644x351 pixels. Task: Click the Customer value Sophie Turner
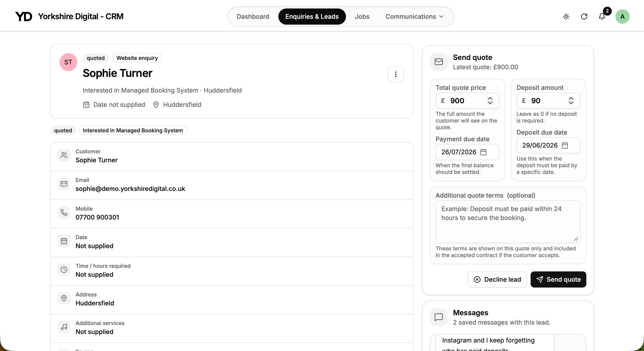[x=97, y=160]
